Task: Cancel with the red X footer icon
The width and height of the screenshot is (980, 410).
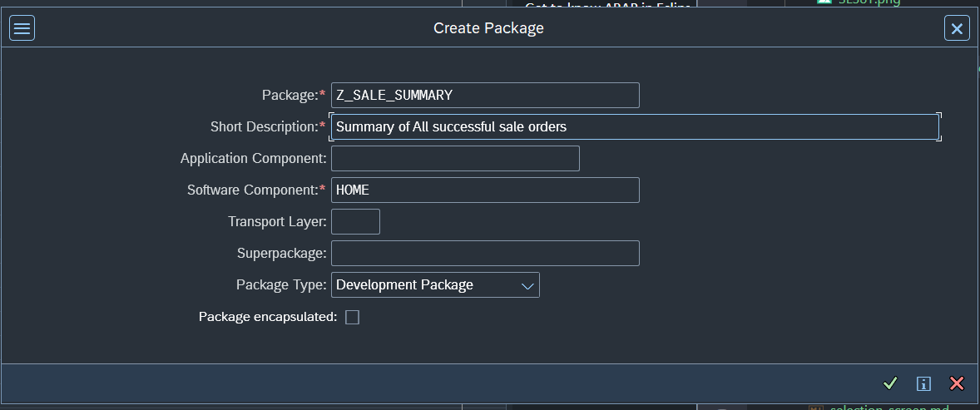Action: point(957,383)
